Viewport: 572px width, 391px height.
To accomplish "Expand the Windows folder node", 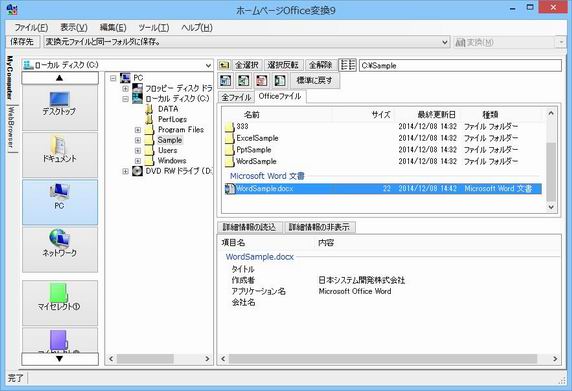I will pos(138,160).
